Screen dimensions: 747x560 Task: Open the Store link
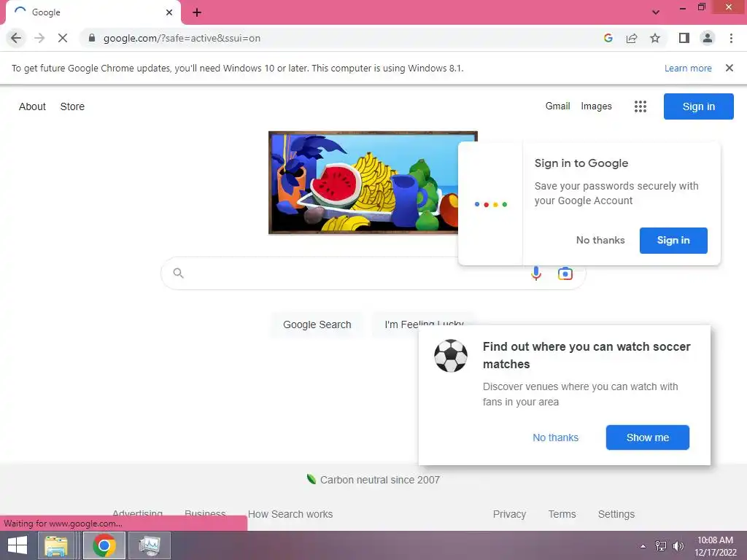pos(72,106)
